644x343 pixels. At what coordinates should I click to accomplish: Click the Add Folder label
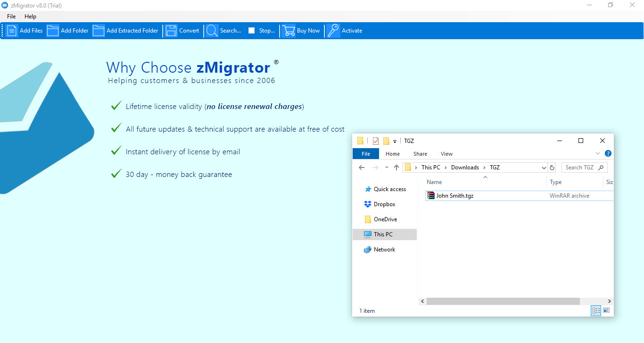click(x=74, y=31)
